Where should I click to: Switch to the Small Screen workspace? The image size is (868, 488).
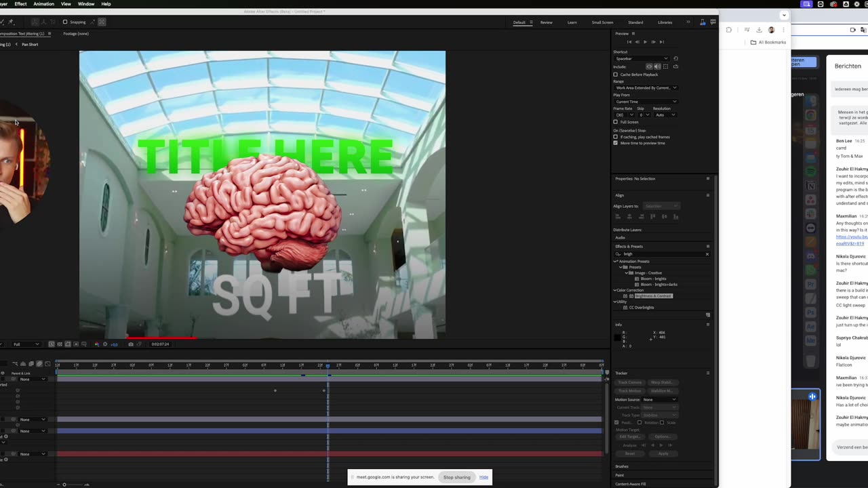point(602,22)
